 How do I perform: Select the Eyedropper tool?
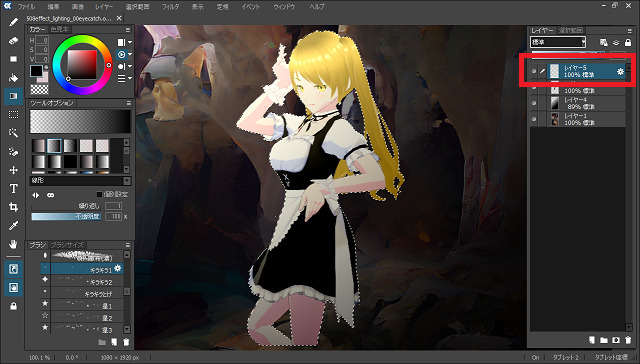tap(13, 226)
